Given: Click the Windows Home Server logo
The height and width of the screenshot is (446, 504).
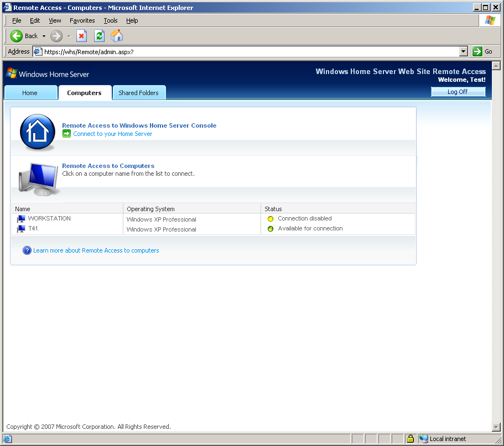Looking at the screenshot, I should [47, 74].
